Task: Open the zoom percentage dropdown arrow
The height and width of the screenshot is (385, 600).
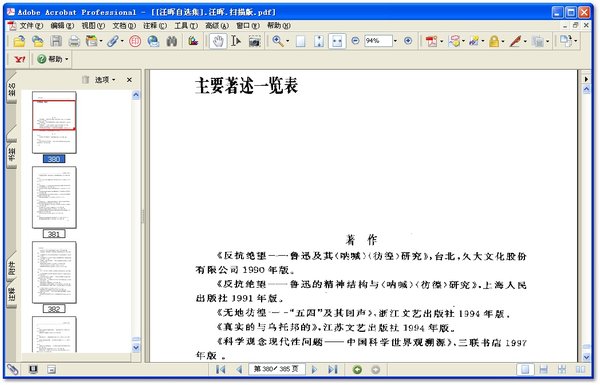Action: pos(395,41)
